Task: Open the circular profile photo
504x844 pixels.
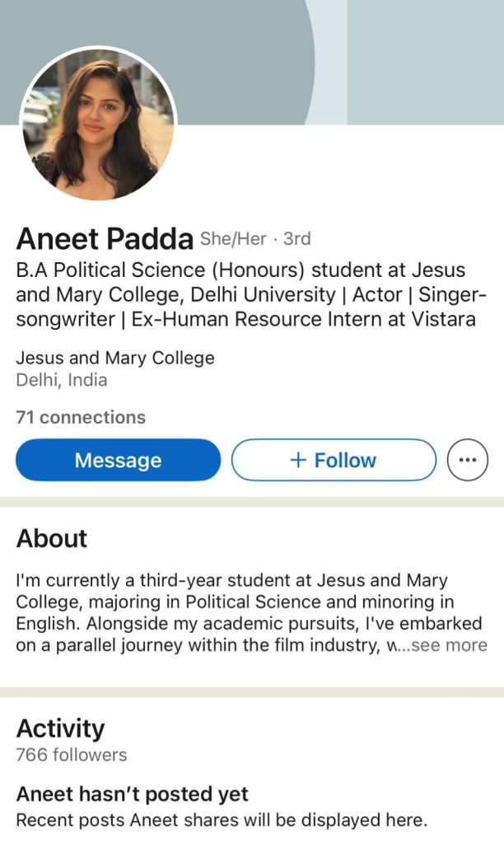Action: click(x=97, y=124)
